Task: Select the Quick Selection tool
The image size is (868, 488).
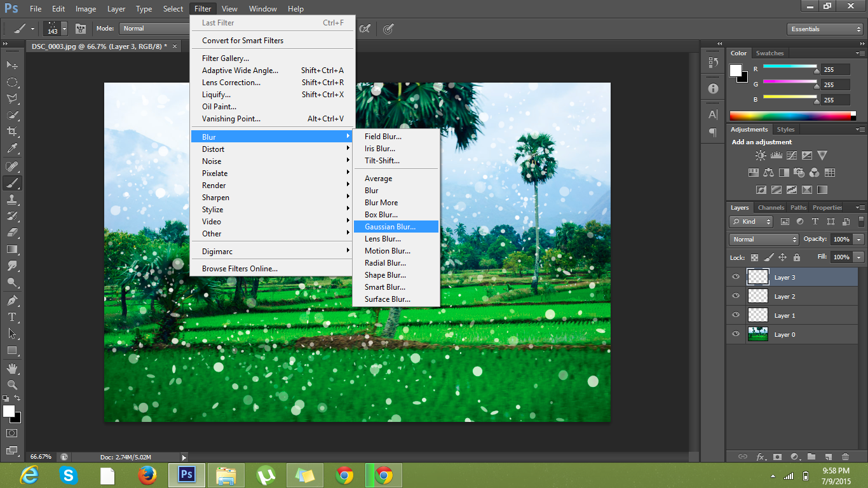Action: [11, 115]
